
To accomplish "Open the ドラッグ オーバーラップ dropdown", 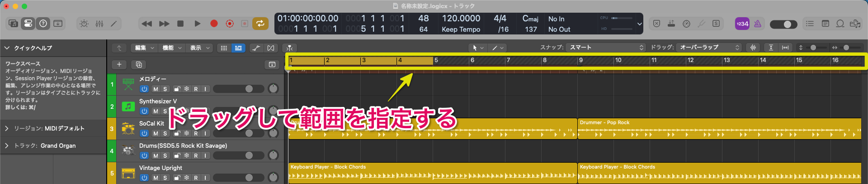I will pyautogui.click(x=709, y=48).
